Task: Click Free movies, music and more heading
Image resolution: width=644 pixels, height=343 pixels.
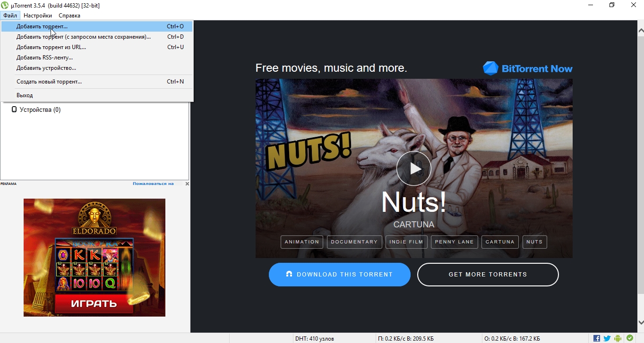Action: 331,68
